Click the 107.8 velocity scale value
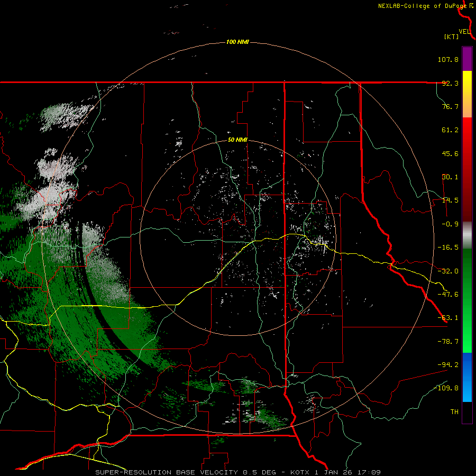Viewport: 476px width, 476px height. coord(448,59)
